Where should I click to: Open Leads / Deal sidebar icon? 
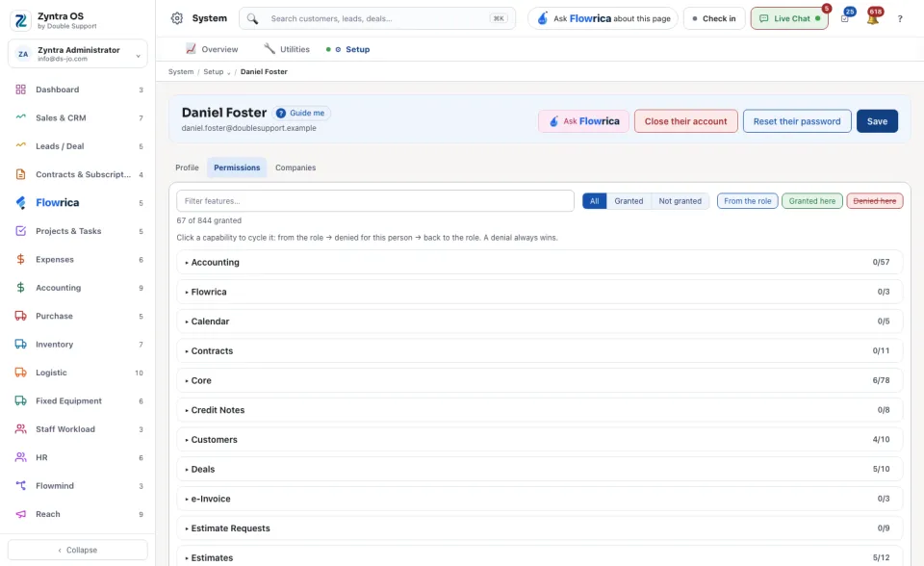[20, 146]
